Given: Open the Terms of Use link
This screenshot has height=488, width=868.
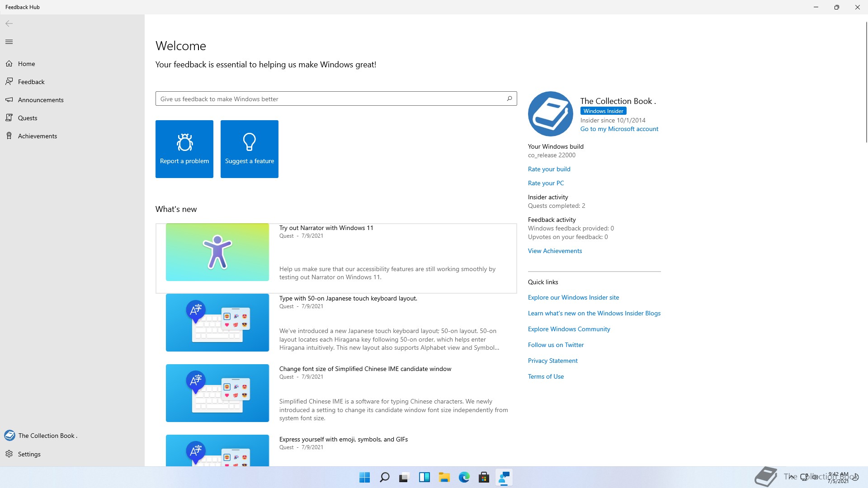Looking at the screenshot, I should click(x=546, y=376).
